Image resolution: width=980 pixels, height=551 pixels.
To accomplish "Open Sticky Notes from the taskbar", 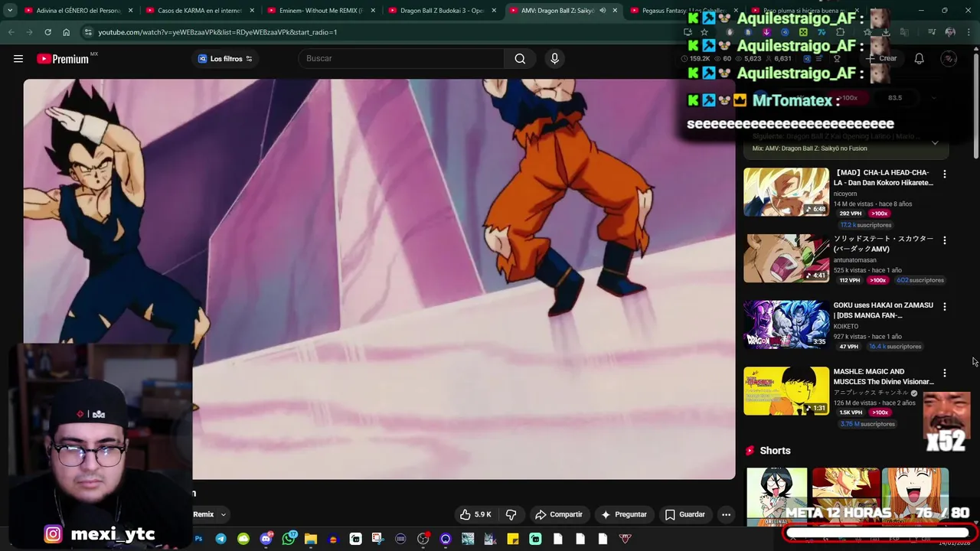I will tap(513, 539).
